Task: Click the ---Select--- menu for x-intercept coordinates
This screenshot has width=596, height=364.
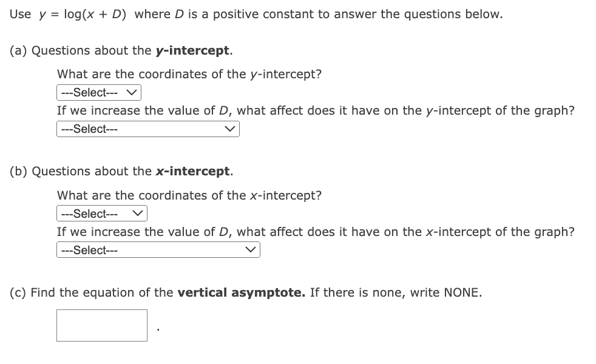Action: tap(102, 214)
